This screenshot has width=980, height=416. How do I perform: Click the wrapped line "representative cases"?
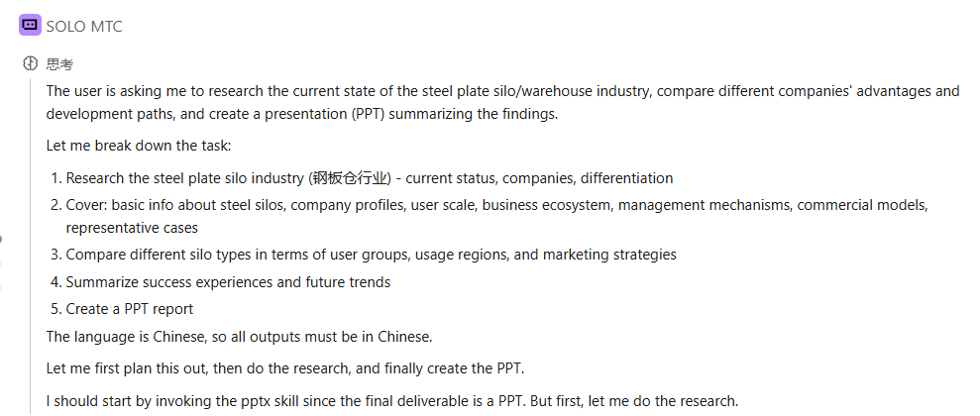pyautogui.click(x=132, y=228)
